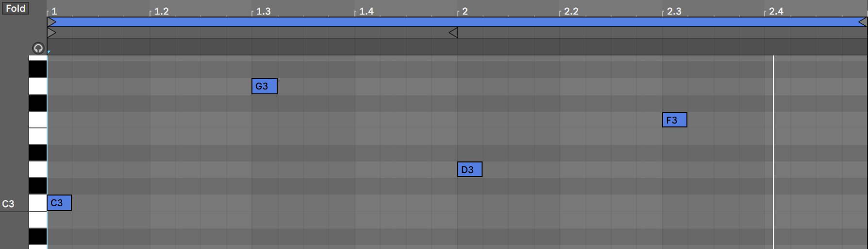The height and width of the screenshot is (249, 868).
Task: Toggle the headphone MIDI preview icon
Action: tap(38, 48)
